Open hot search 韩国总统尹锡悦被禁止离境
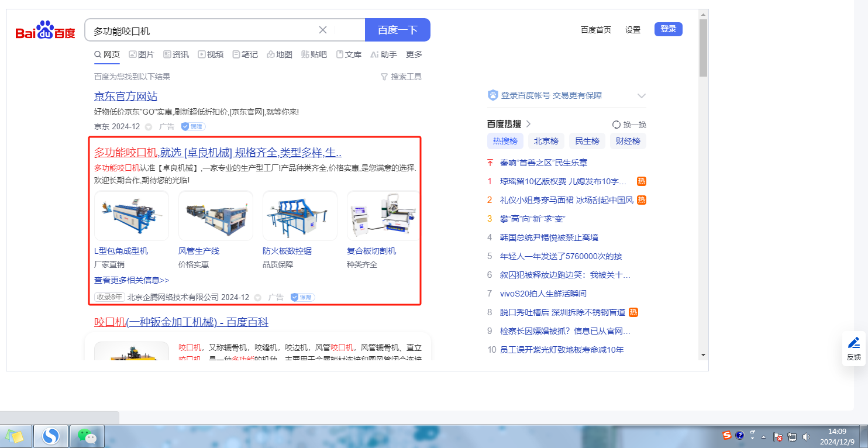Viewport: 868px width, 448px height. pos(549,237)
